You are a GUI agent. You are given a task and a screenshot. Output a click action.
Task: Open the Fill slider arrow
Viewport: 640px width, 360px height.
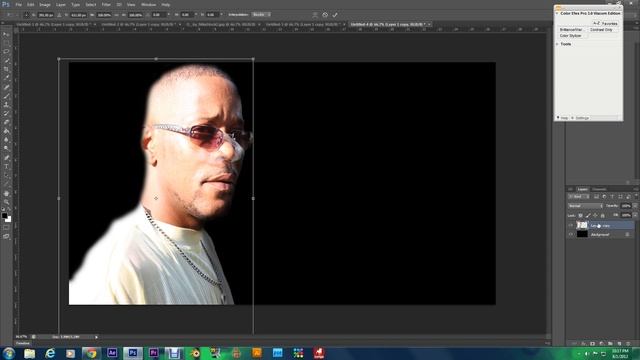tap(635, 215)
